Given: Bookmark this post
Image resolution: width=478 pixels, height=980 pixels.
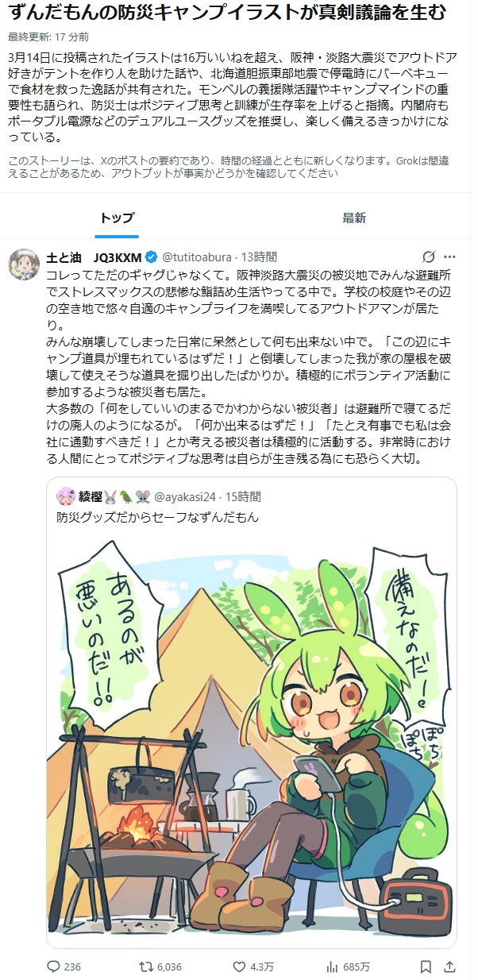Looking at the screenshot, I should (426, 966).
